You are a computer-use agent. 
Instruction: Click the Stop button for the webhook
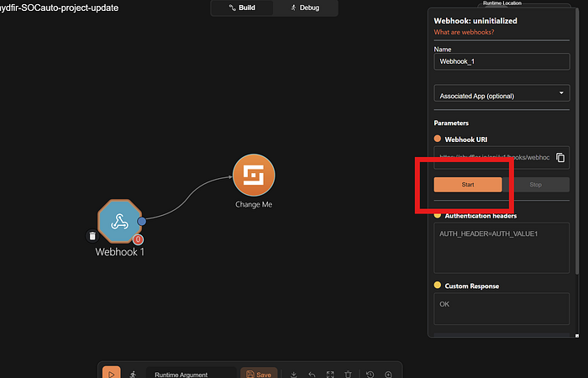[x=536, y=185]
